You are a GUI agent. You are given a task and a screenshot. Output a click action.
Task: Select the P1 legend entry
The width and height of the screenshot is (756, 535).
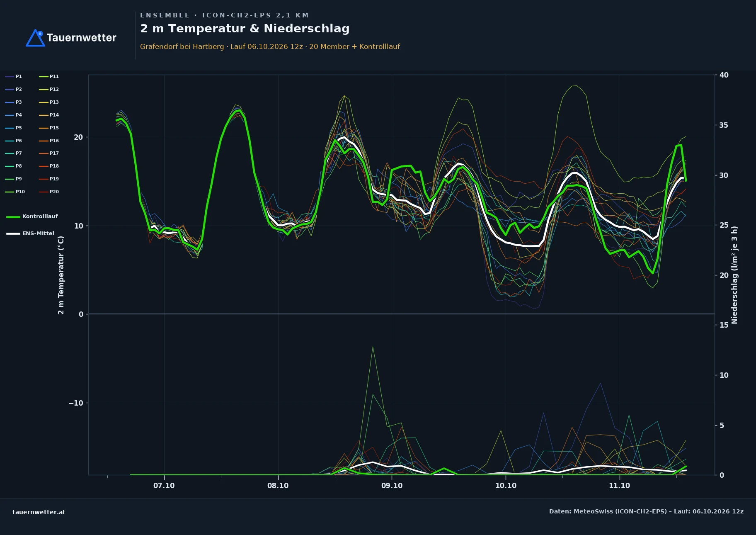(13, 76)
